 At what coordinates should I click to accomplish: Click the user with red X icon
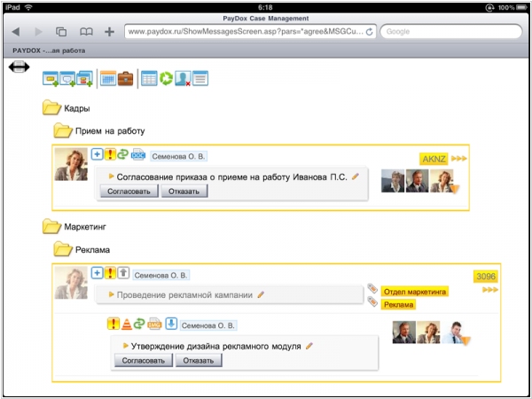coord(183,79)
